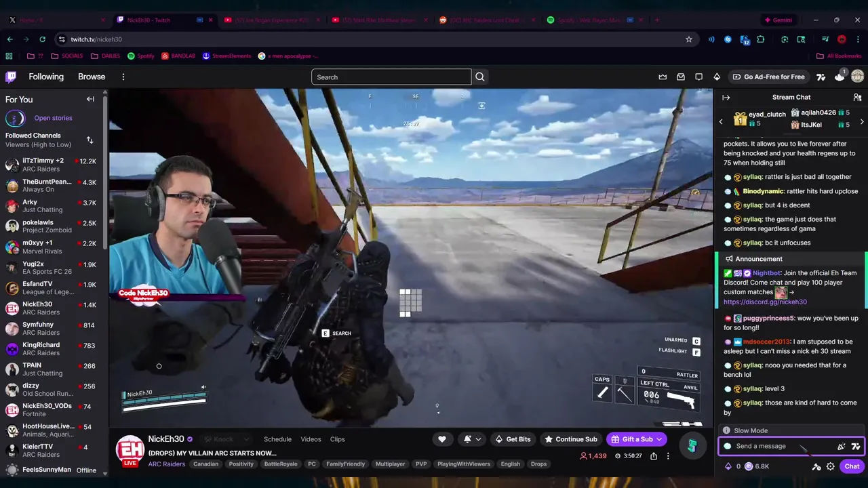Click the channel points 6.8K balance
This screenshot has width=868, height=488.
pyautogui.click(x=757, y=466)
